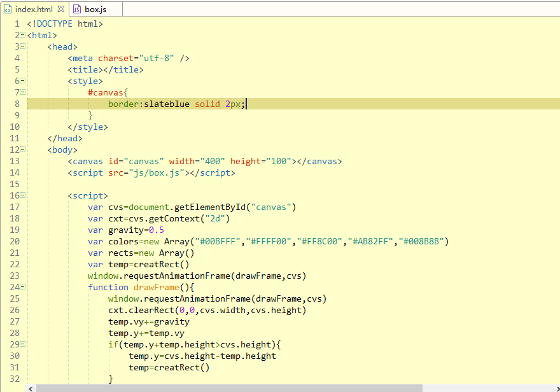Open the box.js editor tab
Image resolution: width=560 pixels, height=392 pixels.
(95, 10)
